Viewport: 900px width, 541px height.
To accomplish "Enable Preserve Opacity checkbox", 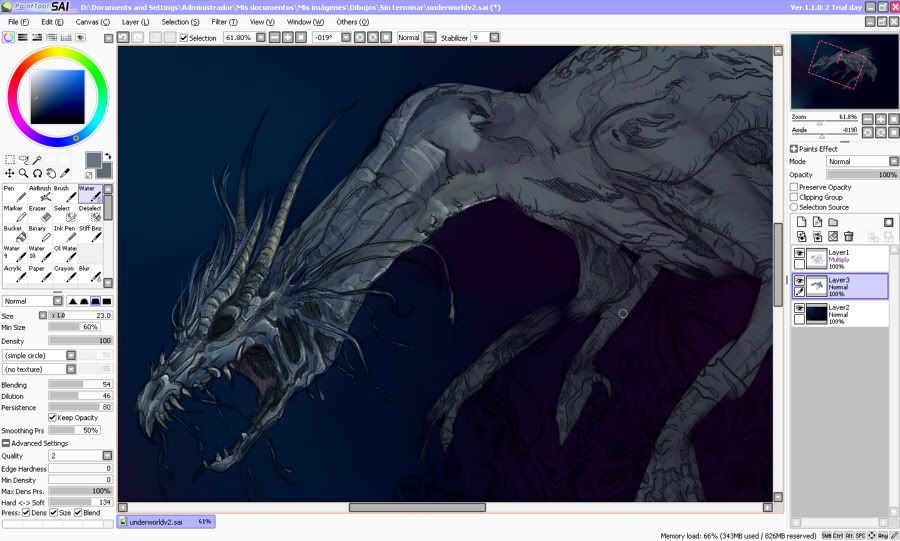I will (x=794, y=187).
